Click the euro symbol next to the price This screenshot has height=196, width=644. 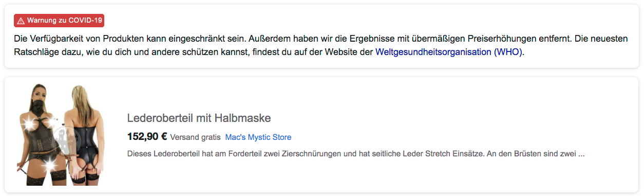164,137
